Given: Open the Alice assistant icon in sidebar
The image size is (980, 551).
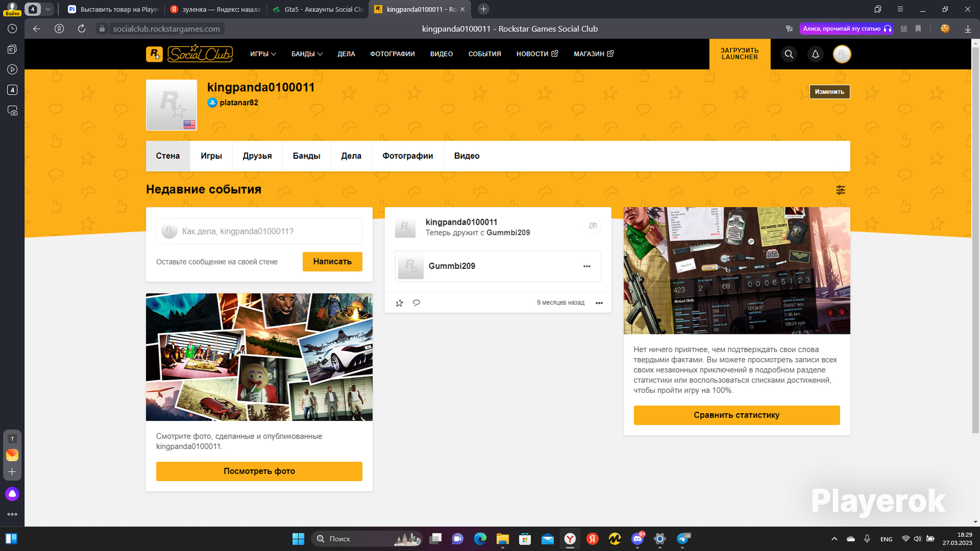Looking at the screenshot, I should (12, 494).
